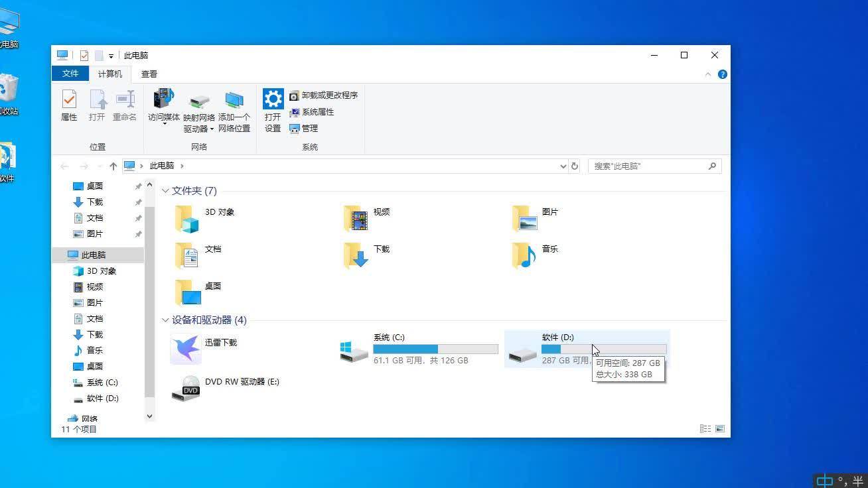868x488 pixels.
Task: Collapse the 设备和驱动器 (4) section
Action: (x=165, y=320)
